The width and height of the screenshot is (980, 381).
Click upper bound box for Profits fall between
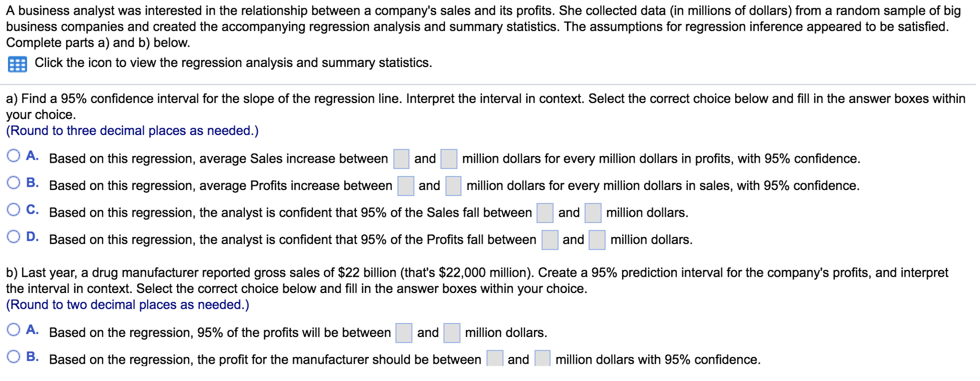(x=597, y=240)
